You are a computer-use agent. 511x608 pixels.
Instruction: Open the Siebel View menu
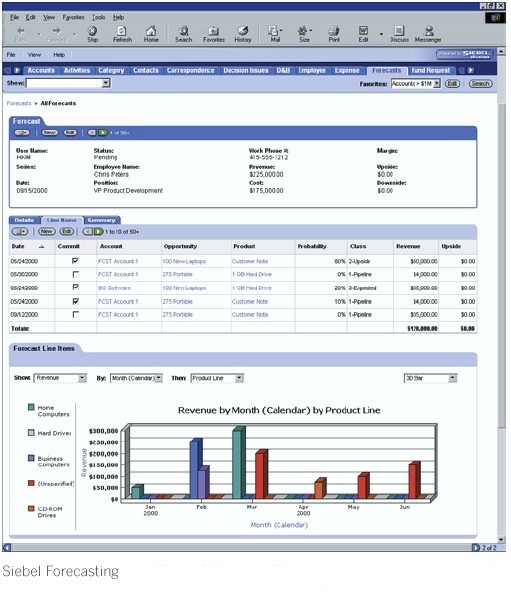pos(34,55)
